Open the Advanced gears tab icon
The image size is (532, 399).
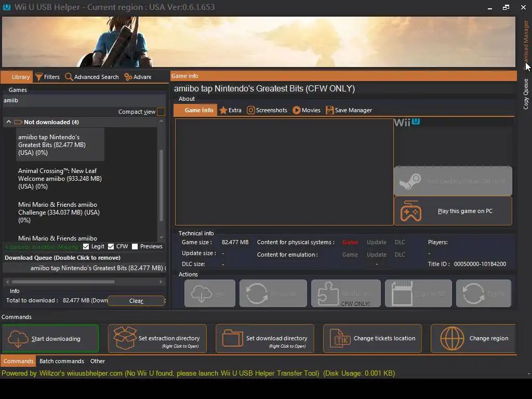click(128, 77)
